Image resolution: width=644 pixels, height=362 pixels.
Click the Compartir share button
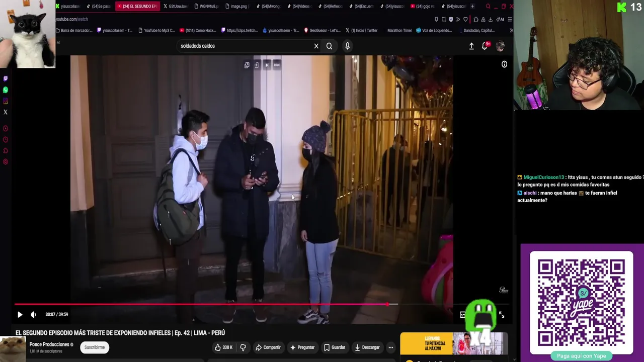(268, 347)
